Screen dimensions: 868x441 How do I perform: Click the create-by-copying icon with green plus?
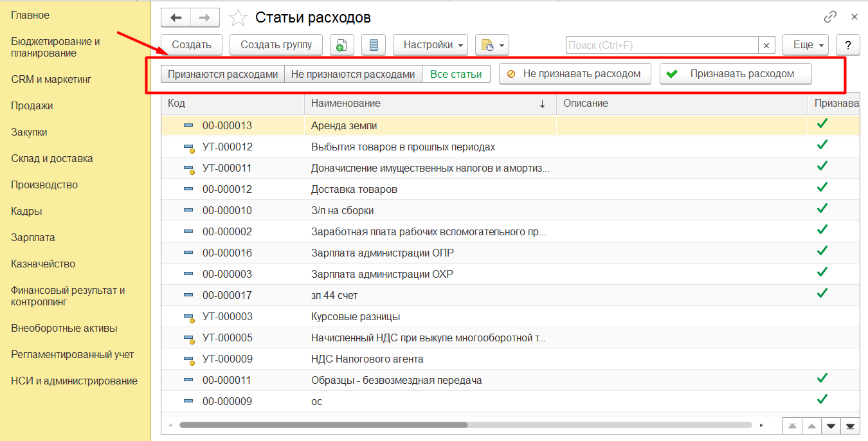[342, 45]
